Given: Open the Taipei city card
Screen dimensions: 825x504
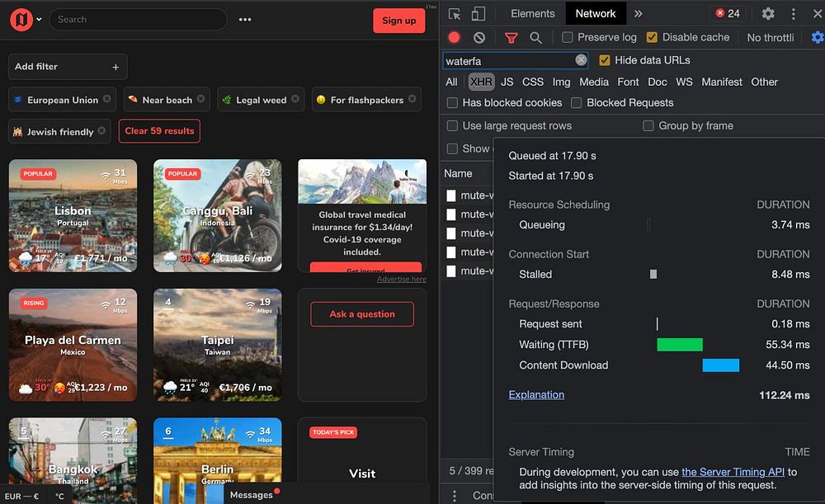Looking at the screenshot, I should click(x=217, y=345).
